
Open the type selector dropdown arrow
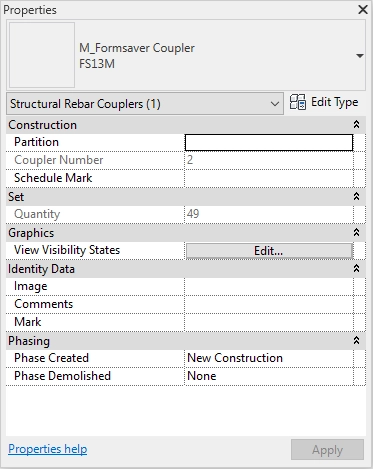pyautogui.click(x=360, y=56)
